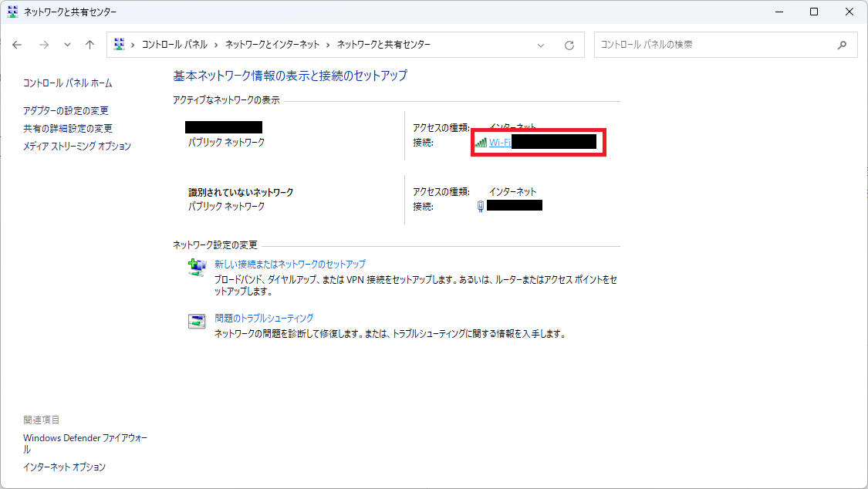This screenshot has height=489, width=868.
Task: Open メディア ストリーミング オプション
Action: 77,146
